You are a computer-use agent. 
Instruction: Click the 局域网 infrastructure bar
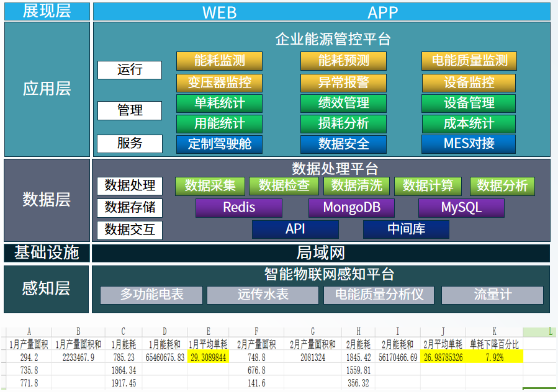pos(321,253)
